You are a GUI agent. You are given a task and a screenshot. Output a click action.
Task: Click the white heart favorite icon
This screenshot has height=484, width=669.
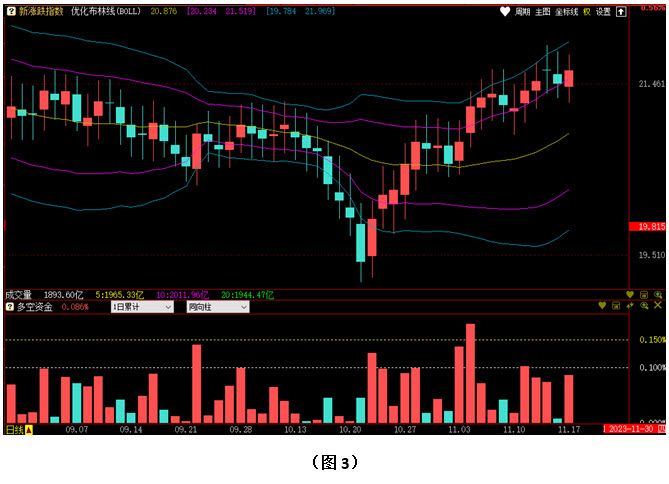point(505,12)
